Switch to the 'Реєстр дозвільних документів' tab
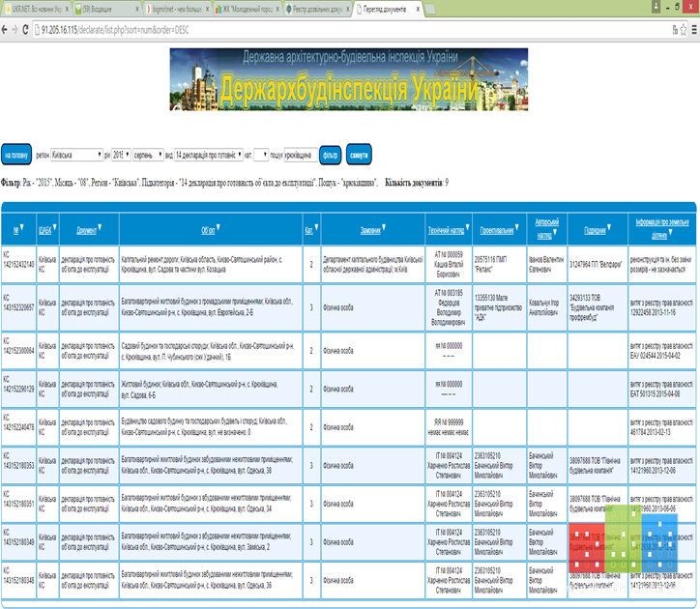Image resolution: width=700 pixels, height=609 pixels. click(x=318, y=9)
